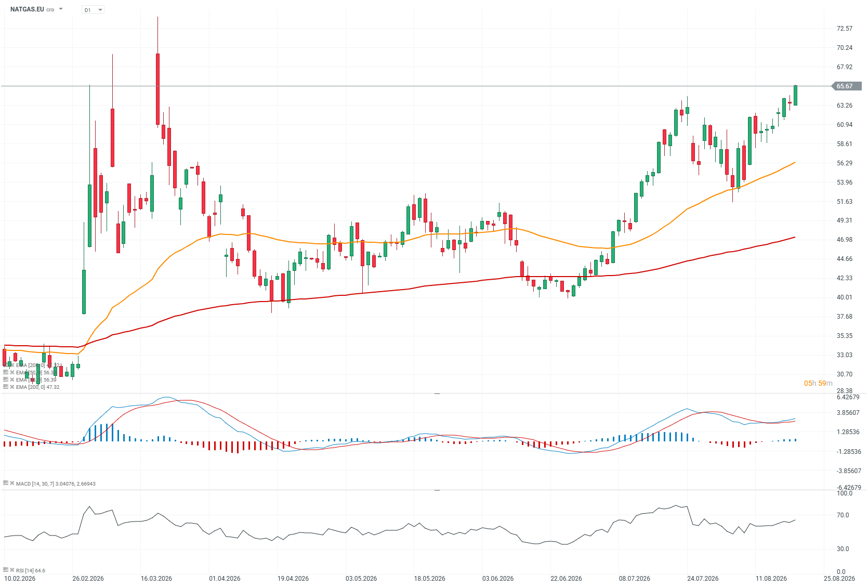868x588 pixels.
Task: Grab the divider handle between MACD and RSI panes
Action: (437, 490)
